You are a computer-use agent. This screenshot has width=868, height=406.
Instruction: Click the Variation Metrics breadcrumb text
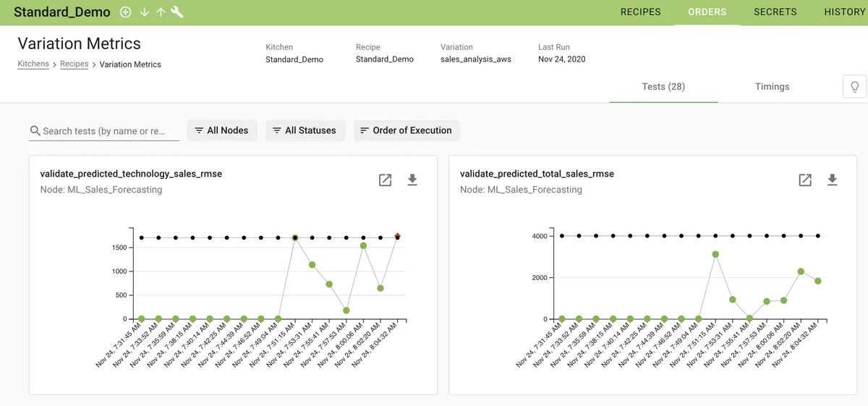(130, 64)
